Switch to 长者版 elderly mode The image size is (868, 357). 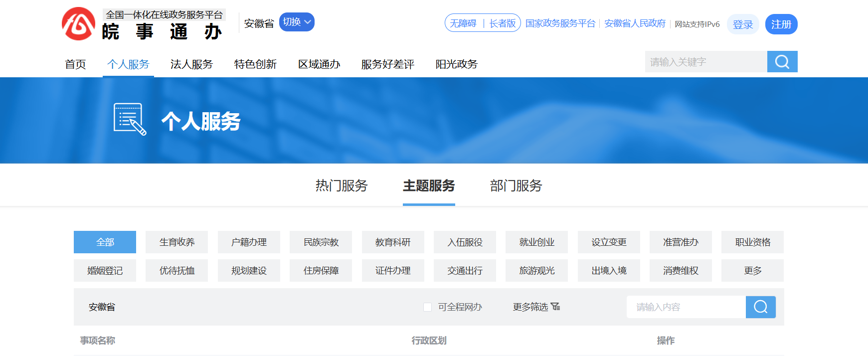pyautogui.click(x=502, y=23)
